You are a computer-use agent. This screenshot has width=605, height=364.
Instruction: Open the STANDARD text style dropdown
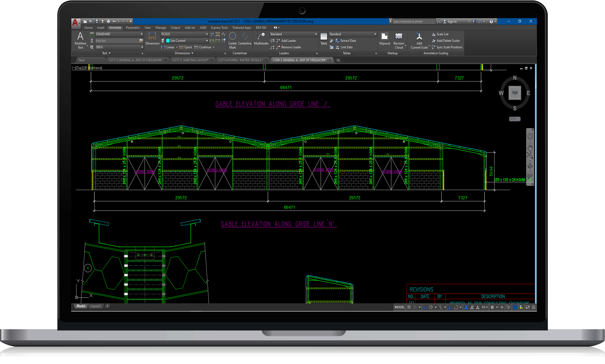[119, 34]
